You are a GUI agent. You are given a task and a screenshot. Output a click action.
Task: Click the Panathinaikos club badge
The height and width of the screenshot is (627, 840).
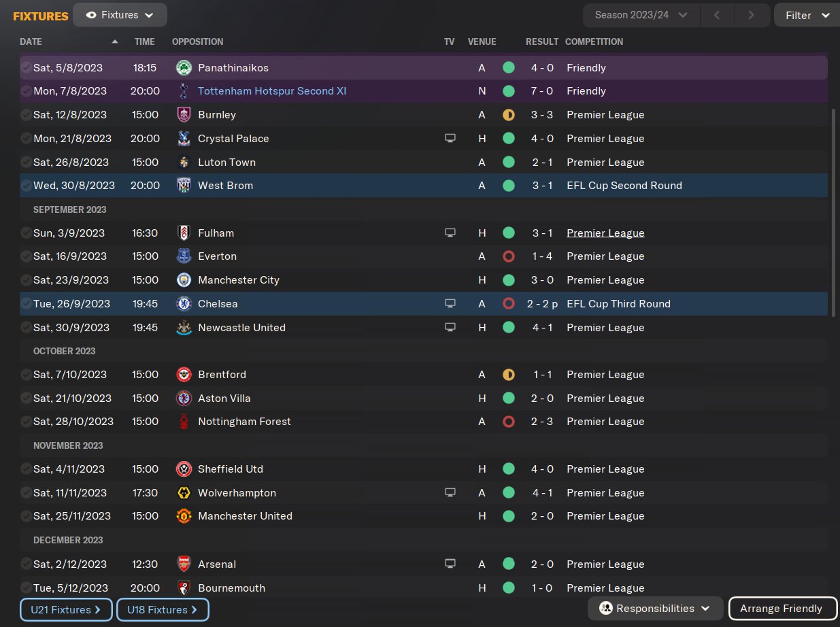point(183,68)
